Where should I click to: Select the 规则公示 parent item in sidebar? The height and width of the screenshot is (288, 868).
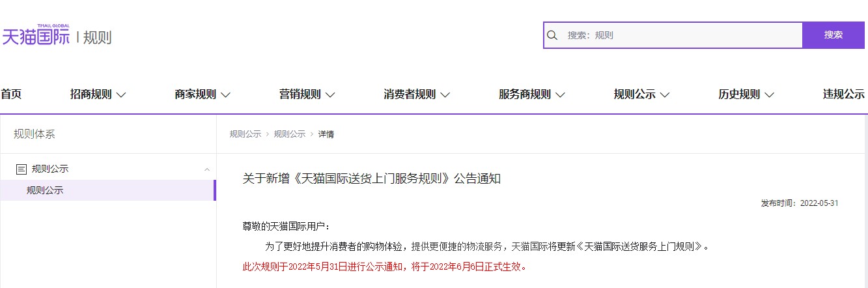tap(108, 169)
